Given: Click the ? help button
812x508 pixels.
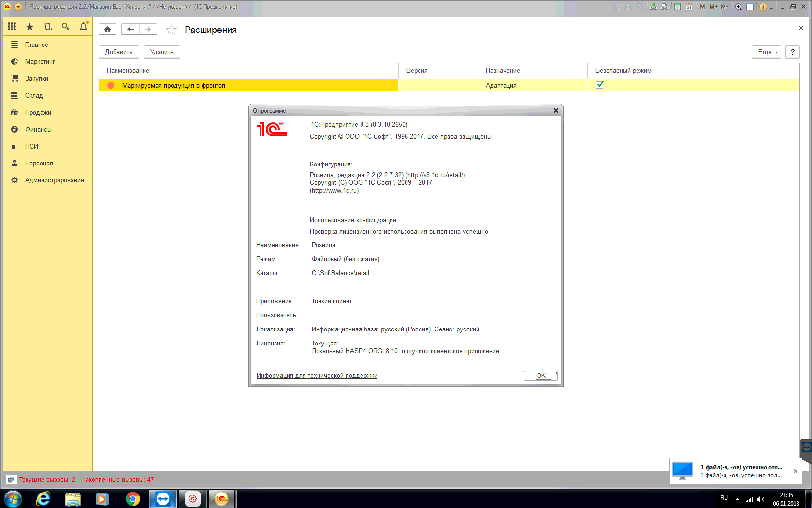Looking at the screenshot, I should click(x=793, y=52).
